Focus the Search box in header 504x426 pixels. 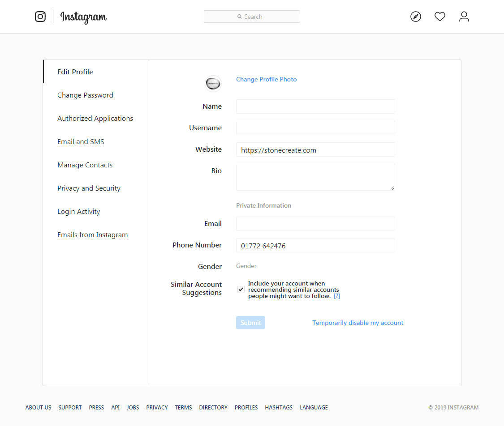(x=252, y=17)
